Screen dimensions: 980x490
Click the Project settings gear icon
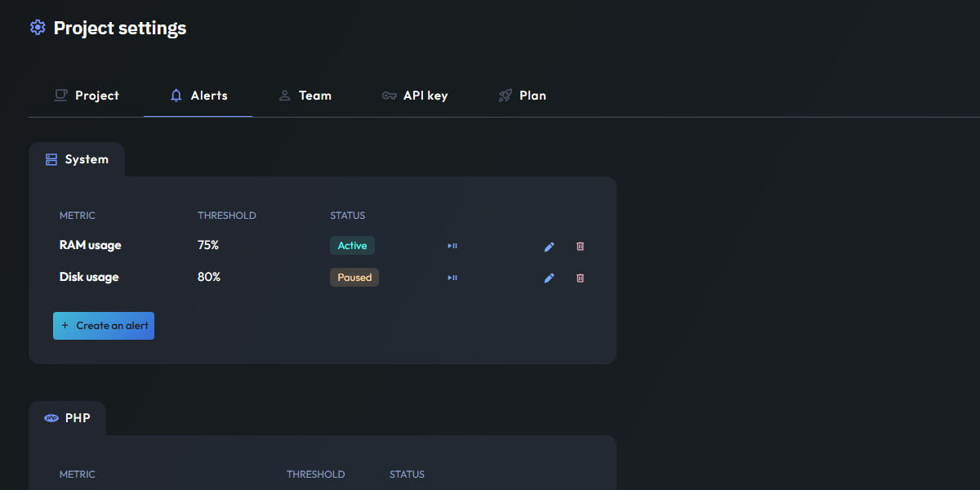tap(37, 28)
